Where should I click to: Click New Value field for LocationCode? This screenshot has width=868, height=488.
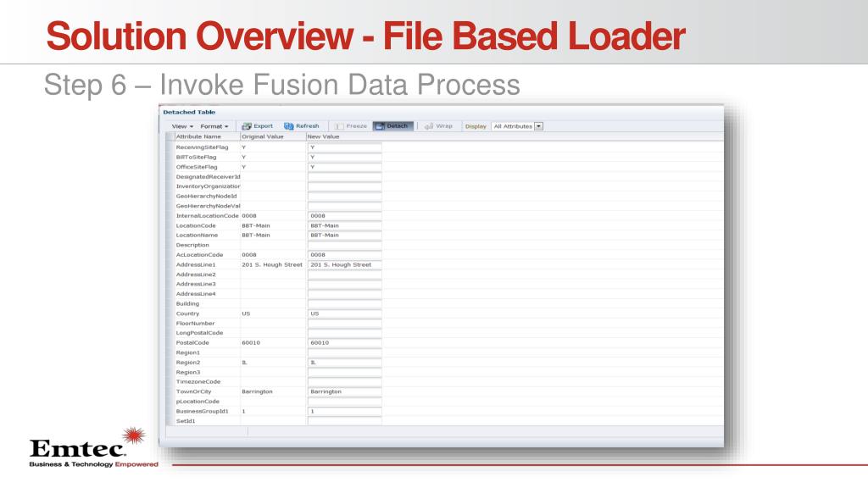click(344, 225)
